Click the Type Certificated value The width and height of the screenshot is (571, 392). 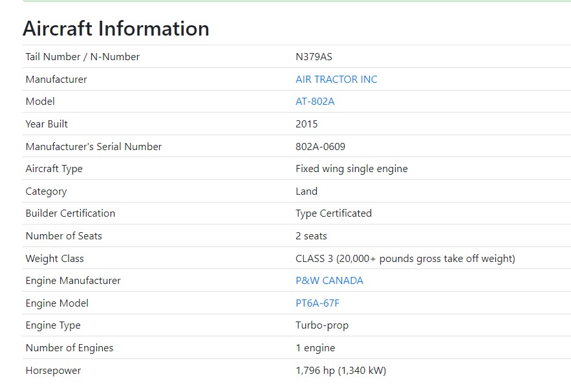pos(334,213)
